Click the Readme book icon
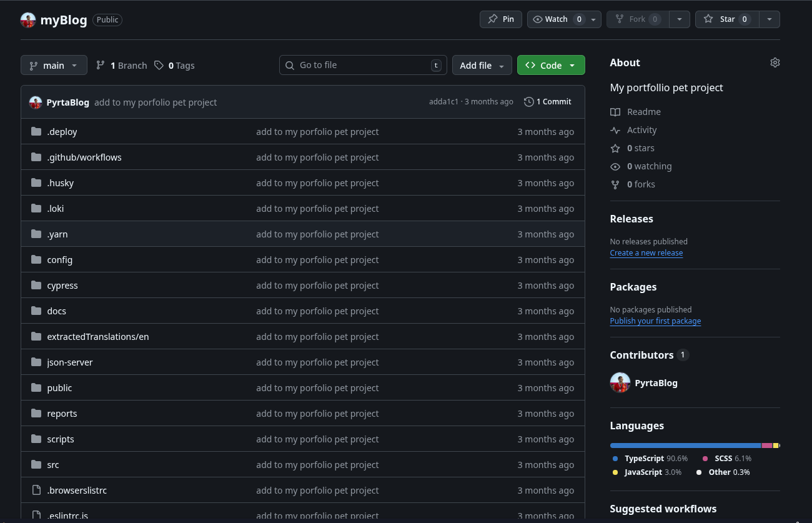This screenshot has width=812, height=523. coord(615,112)
